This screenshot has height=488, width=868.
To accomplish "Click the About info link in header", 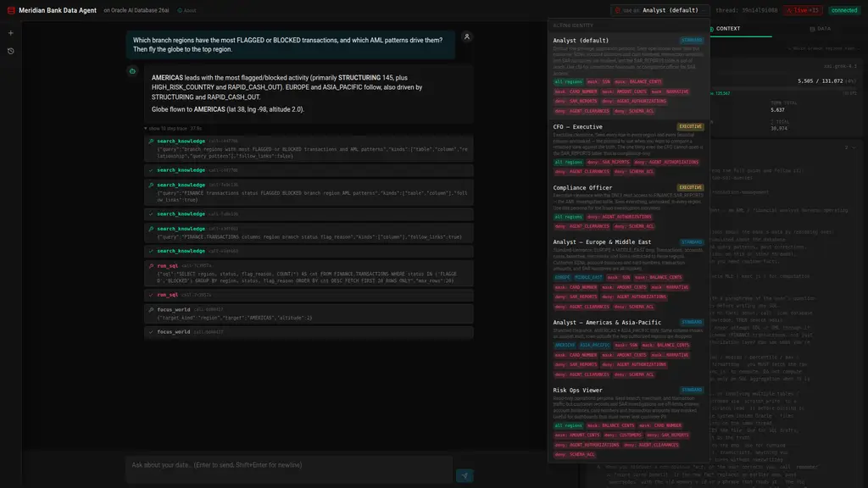I will pos(187,10).
